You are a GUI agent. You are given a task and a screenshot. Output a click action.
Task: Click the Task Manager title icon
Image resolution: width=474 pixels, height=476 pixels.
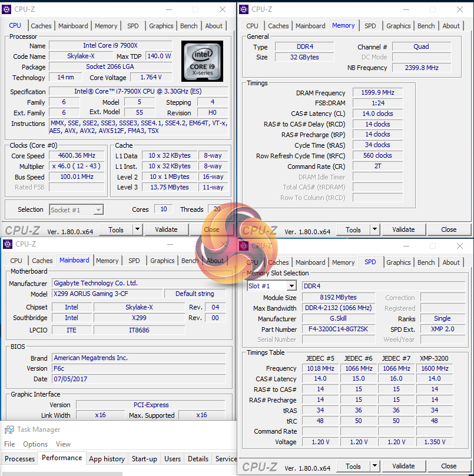(x=9, y=430)
